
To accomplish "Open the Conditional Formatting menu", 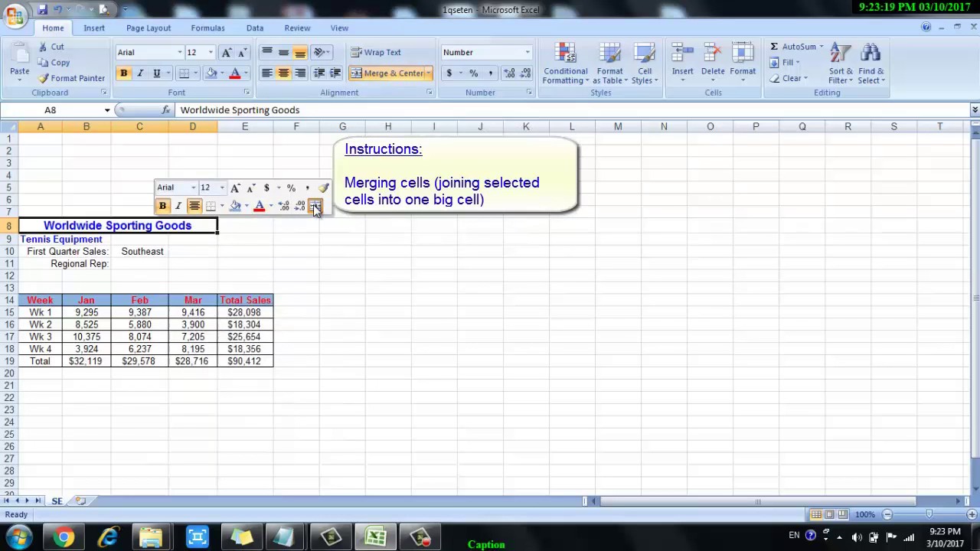I will coord(566,64).
